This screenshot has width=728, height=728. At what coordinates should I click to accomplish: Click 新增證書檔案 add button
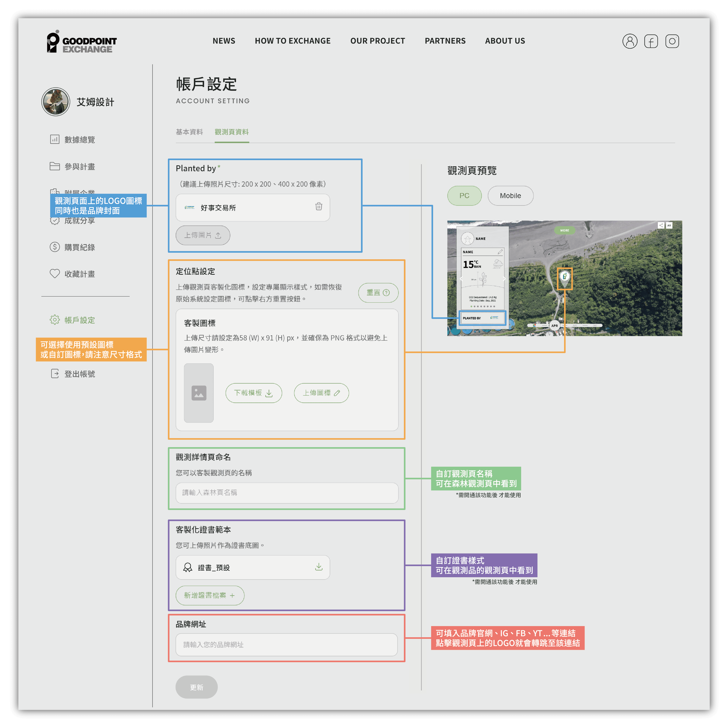click(210, 595)
